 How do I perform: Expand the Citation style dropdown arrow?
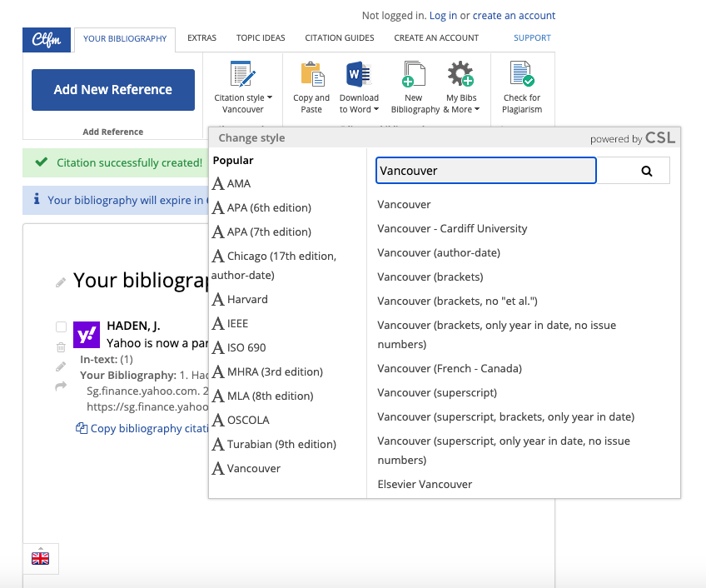point(270,97)
